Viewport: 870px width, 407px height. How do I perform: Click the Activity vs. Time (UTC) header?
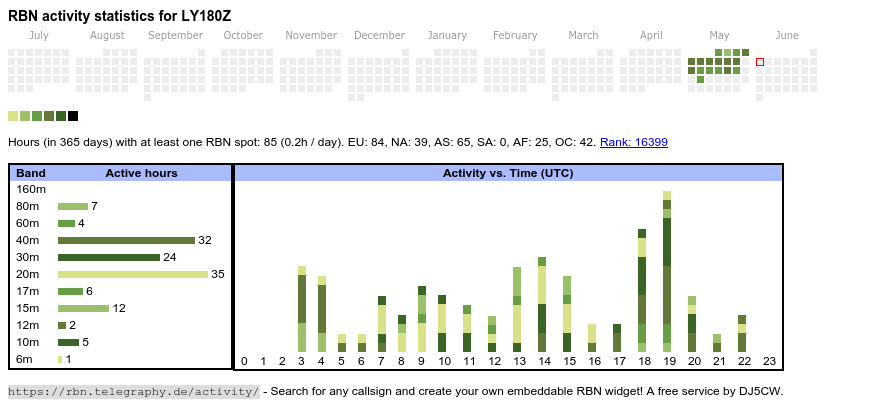508,173
